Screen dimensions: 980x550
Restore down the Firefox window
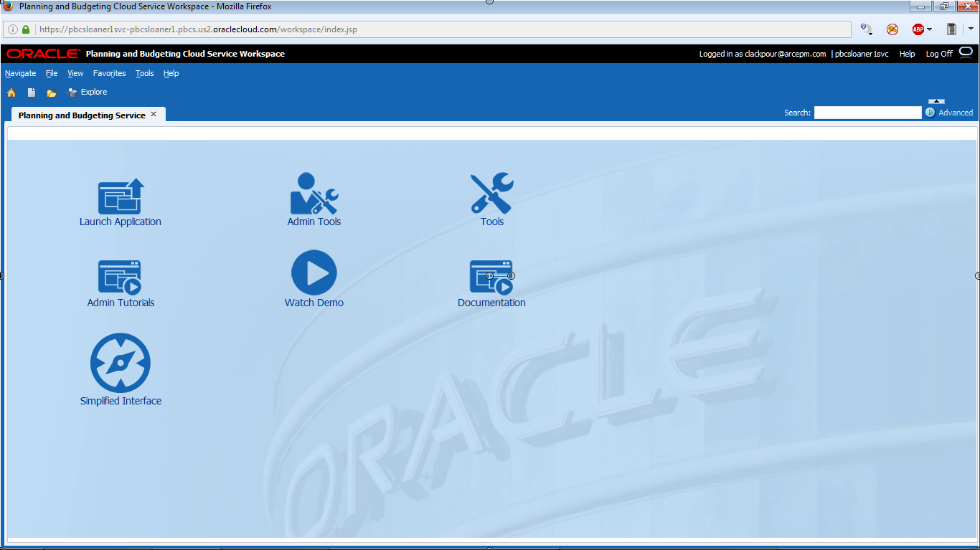[x=943, y=6]
